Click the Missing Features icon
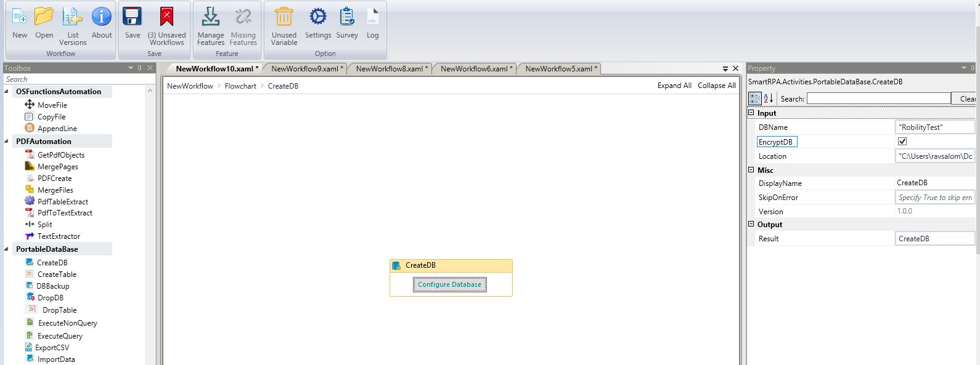Image resolution: width=980 pixels, height=365 pixels. point(243,17)
